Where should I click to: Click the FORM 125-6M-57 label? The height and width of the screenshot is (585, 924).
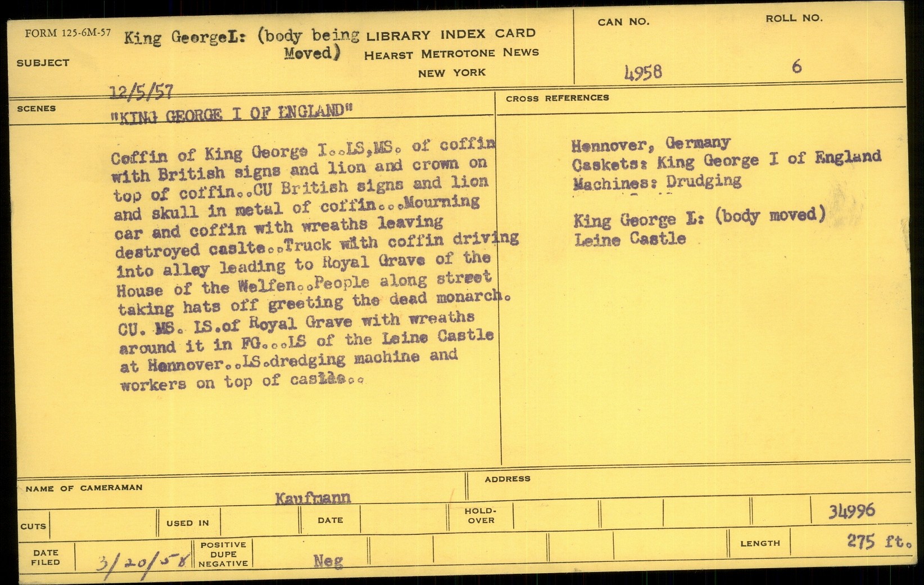[x=67, y=33]
